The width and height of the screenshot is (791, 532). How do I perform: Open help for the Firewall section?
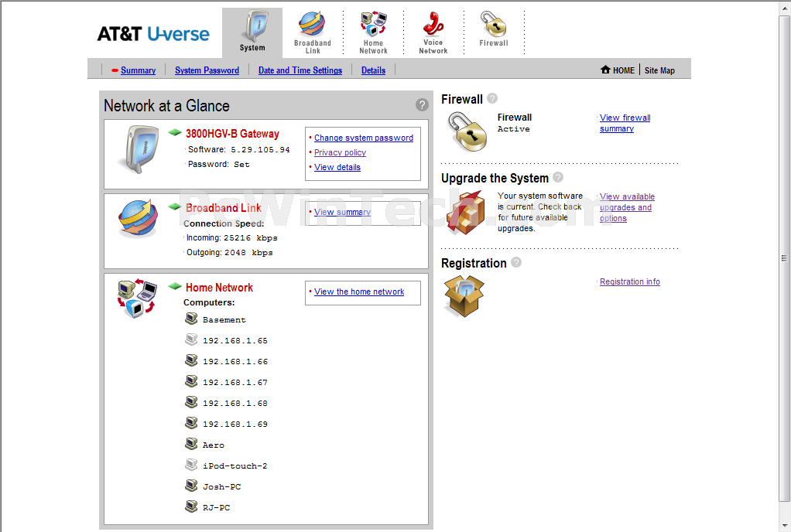[492, 98]
